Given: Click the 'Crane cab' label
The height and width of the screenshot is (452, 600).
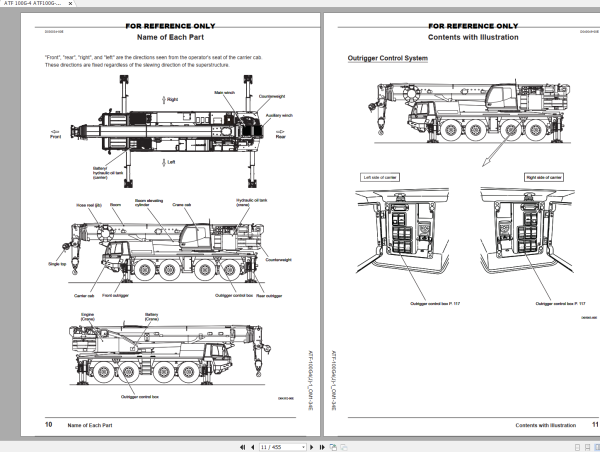Looking at the screenshot, I should click(x=182, y=205).
